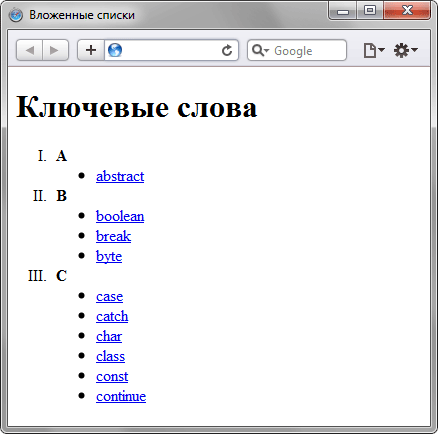Click list item III. labeled C

click(x=47, y=276)
